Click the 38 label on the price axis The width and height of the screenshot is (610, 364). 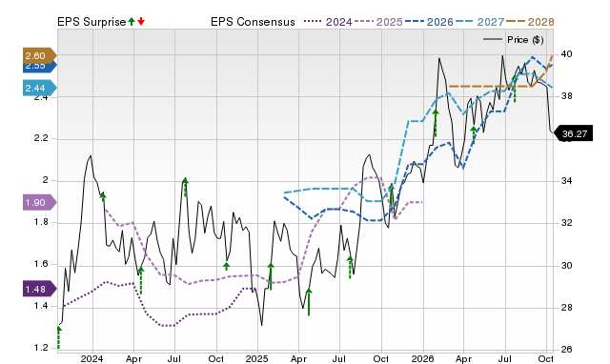tap(566, 96)
